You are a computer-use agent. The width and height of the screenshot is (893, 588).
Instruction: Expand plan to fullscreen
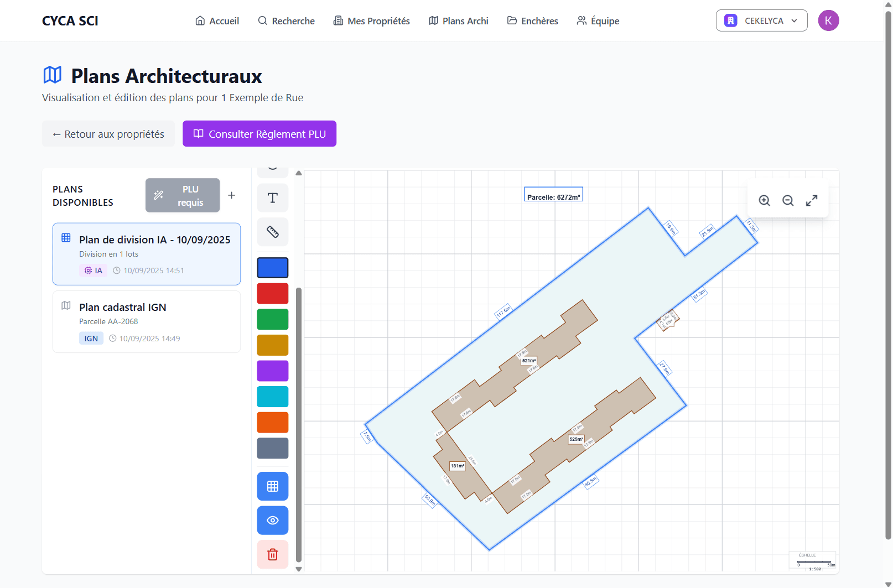(x=812, y=200)
